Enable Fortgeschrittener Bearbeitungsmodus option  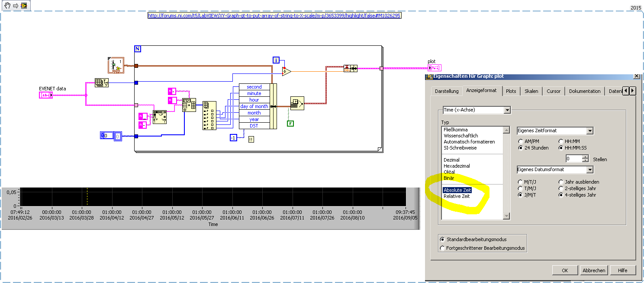(x=442, y=248)
